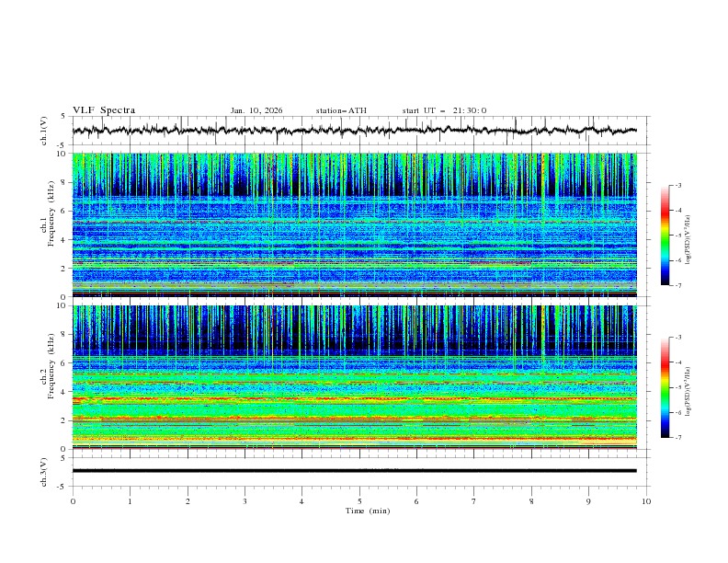Select the "station=ATH" header label
Screen dimensions: 728x563
[341, 110]
